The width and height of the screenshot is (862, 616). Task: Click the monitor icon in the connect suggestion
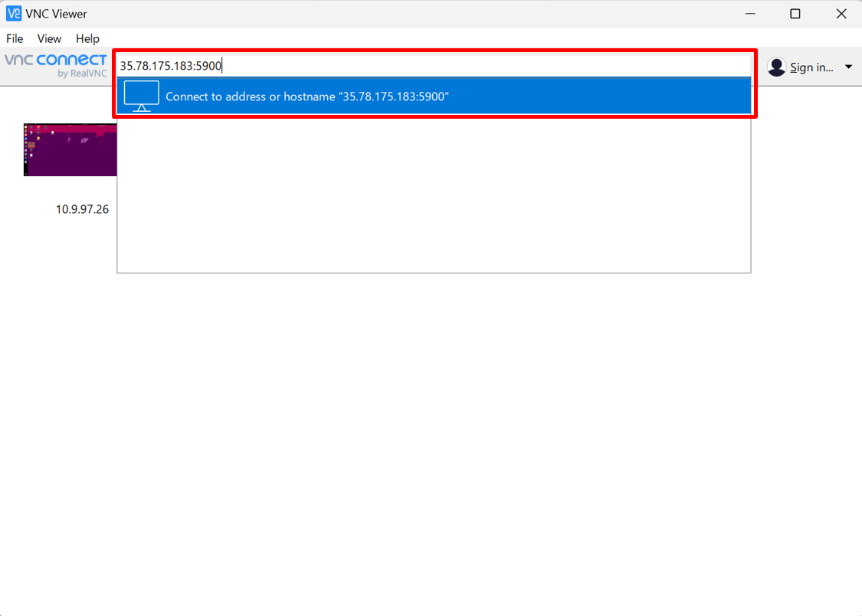[x=142, y=97]
